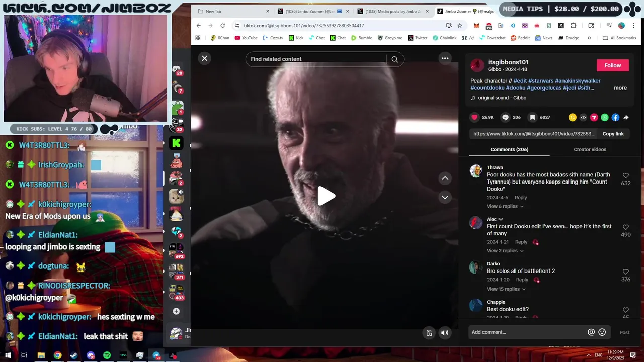Open the #anakinskywalker hashtag link
Viewport: 644px width, 362px height.
coord(578,81)
